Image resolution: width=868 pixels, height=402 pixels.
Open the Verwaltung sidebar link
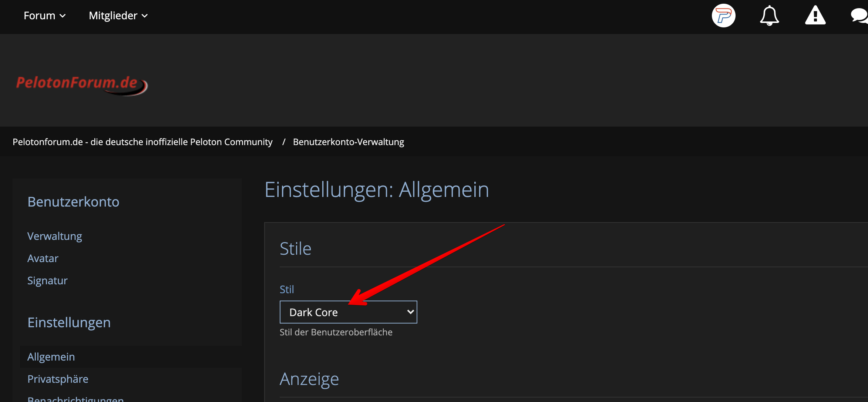pyautogui.click(x=55, y=236)
